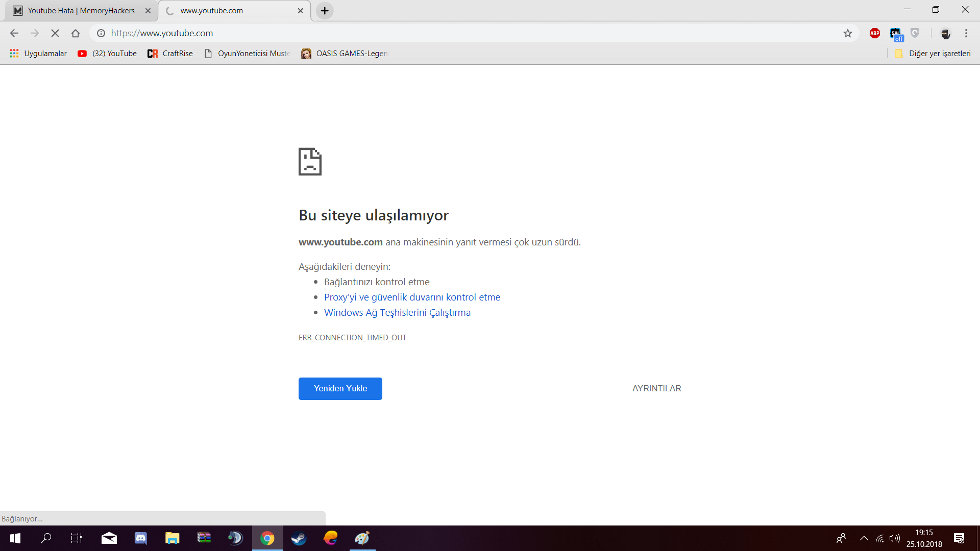
Task: Show hidden system tray icons
Action: (x=864, y=538)
